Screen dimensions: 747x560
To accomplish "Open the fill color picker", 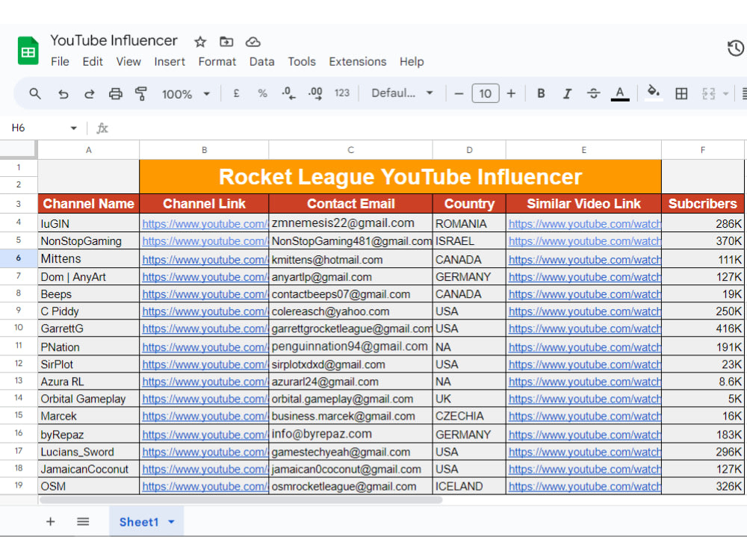I will point(652,93).
